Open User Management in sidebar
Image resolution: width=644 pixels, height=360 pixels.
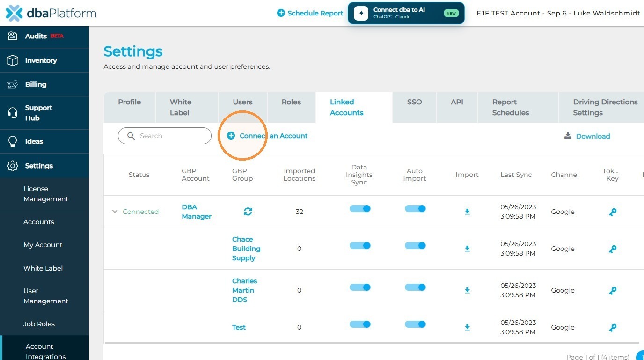(x=46, y=296)
